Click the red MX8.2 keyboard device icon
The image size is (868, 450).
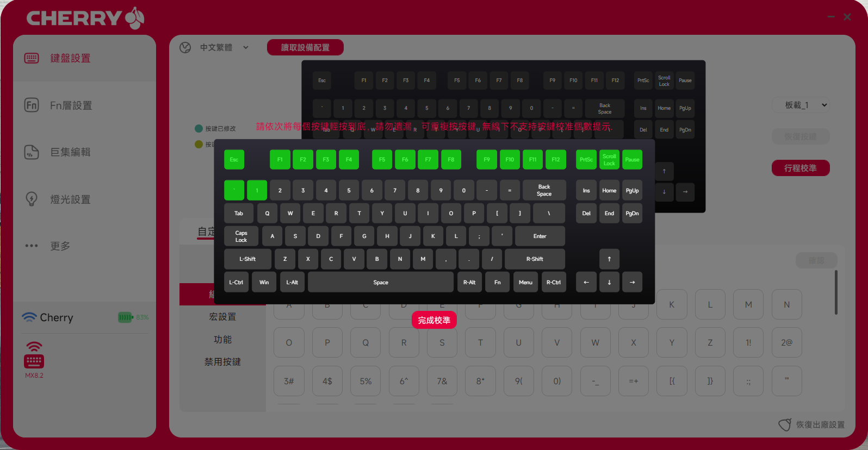click(34, 361)
